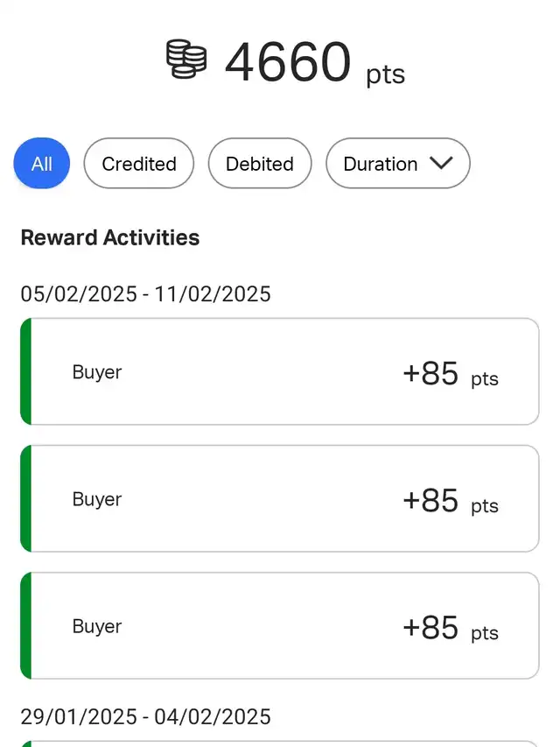Screen dimensions: 560x747
Task: Open the first Buyer reward card
Action: click(x=279, y=371)
